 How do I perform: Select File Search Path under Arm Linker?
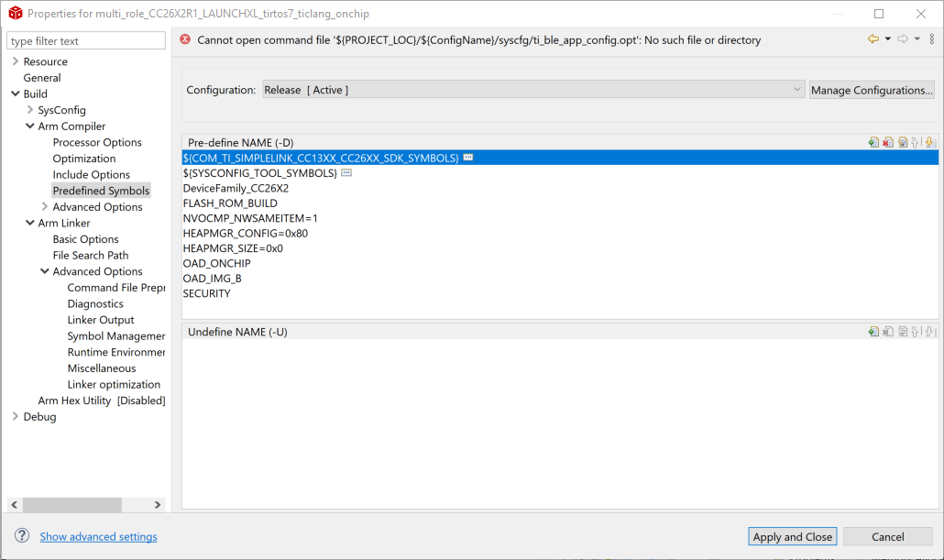tap(90, 256)
